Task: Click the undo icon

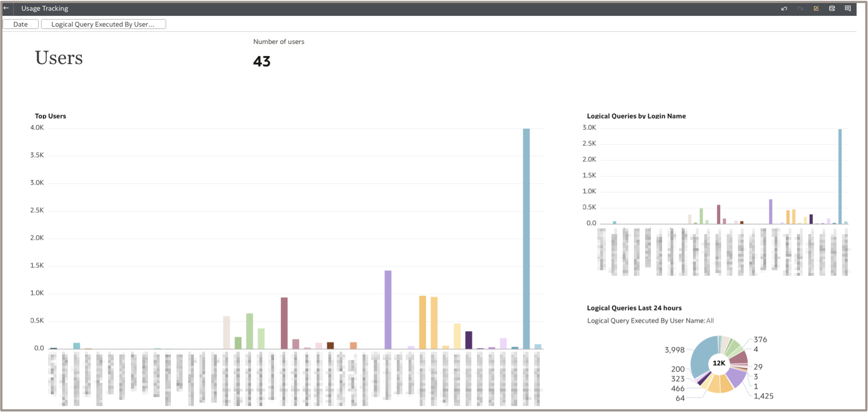Action: click(784, 8)
